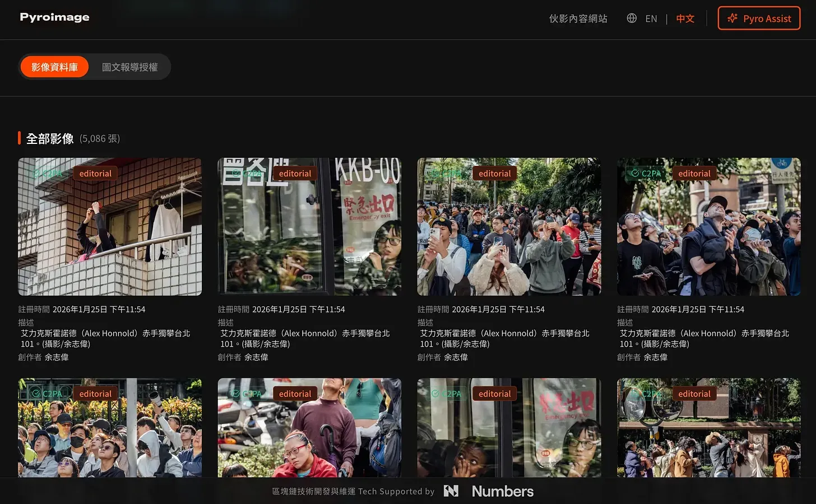Open the Numbers link in the footer
Image resolution: width=816 pixels, height=504 pixels.
pyautogui.click(x=502, y=491)
